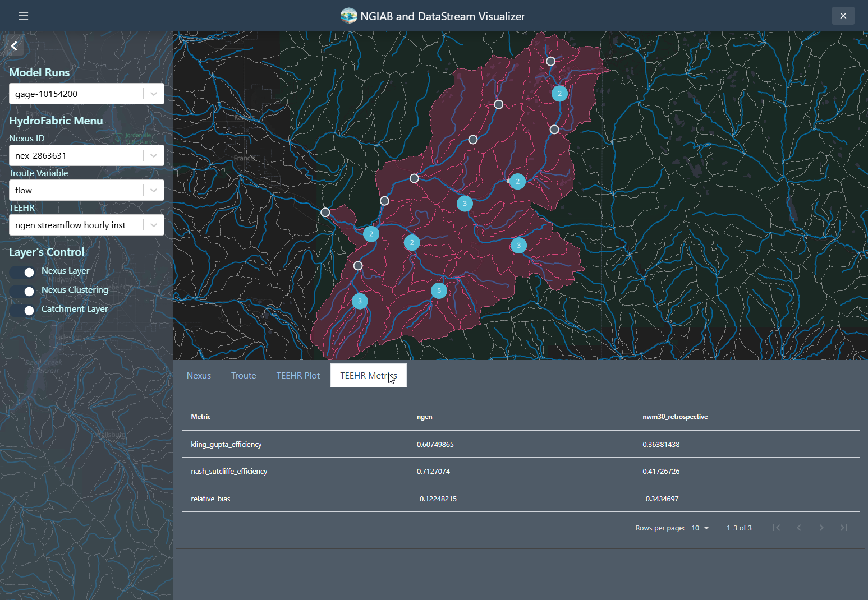Image resolution: width=868 pixels, height=600 pixels.
Task: Click an unclustered nexus point on the map
Action: (498, 104)
